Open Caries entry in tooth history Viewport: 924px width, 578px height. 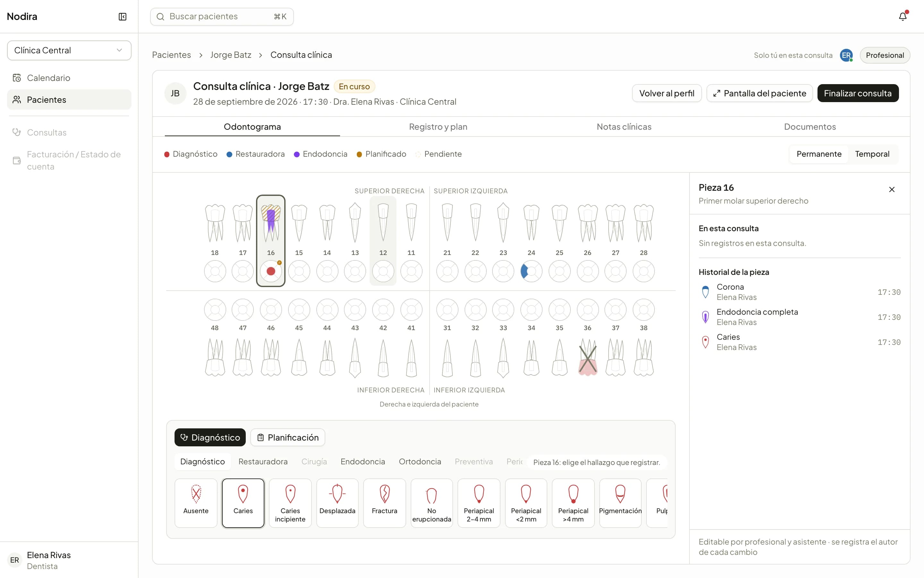[800, 342]
